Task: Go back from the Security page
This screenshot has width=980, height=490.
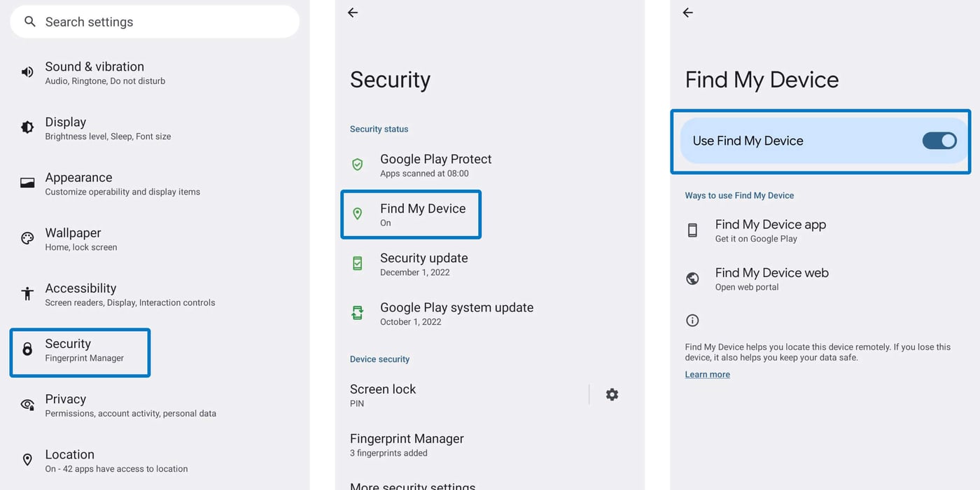Action: [353, 13]
